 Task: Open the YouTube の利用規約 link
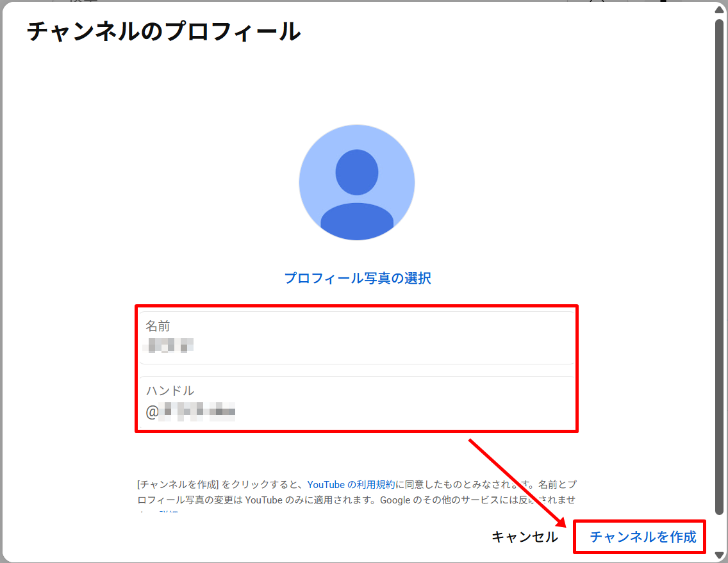[351, 485]
